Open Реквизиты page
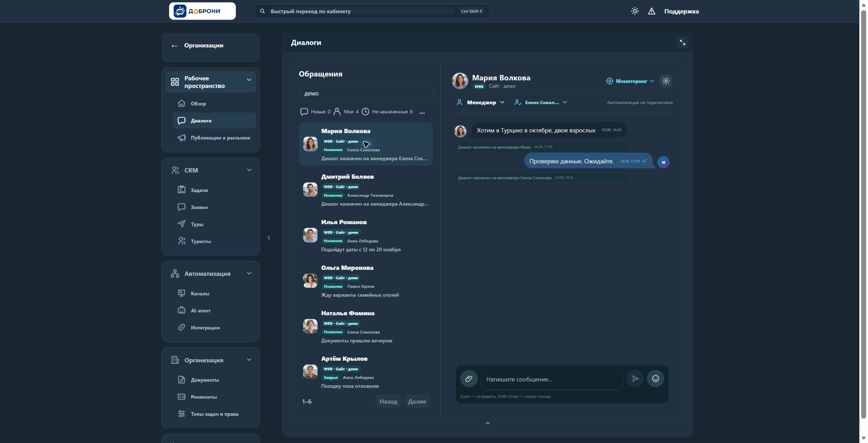 pyautogui.click(x=214, y=397)
